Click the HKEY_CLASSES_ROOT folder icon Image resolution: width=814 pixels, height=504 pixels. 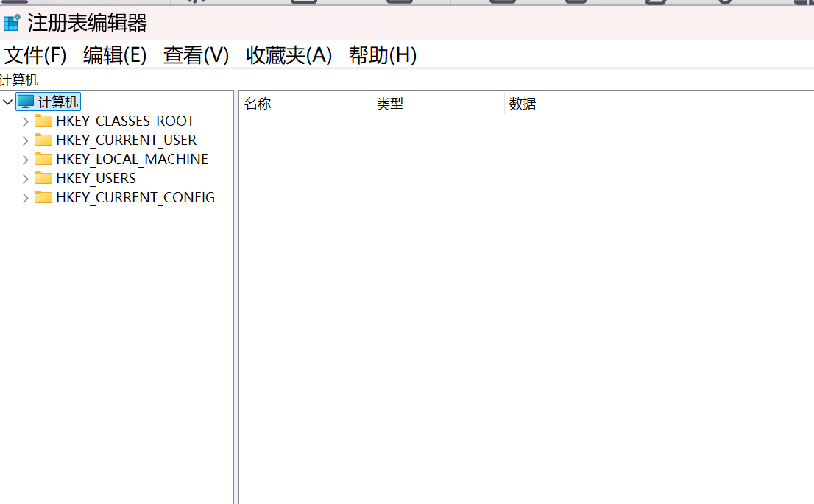coord(43,121)
